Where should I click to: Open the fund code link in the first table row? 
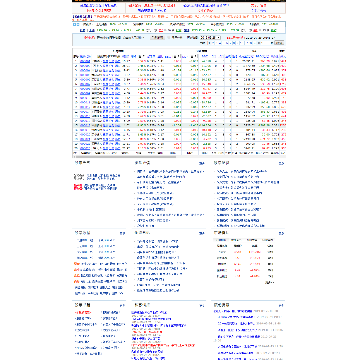[x=85, y=61]
